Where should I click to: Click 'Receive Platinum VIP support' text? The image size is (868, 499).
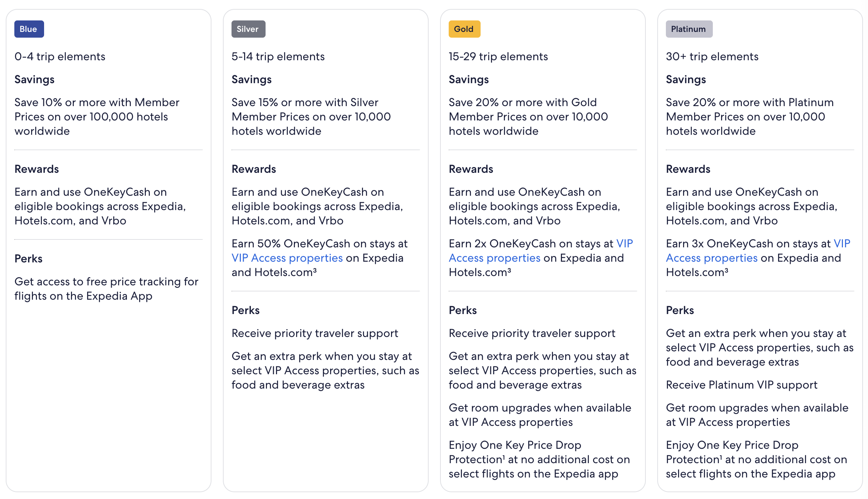pos(741,385)
